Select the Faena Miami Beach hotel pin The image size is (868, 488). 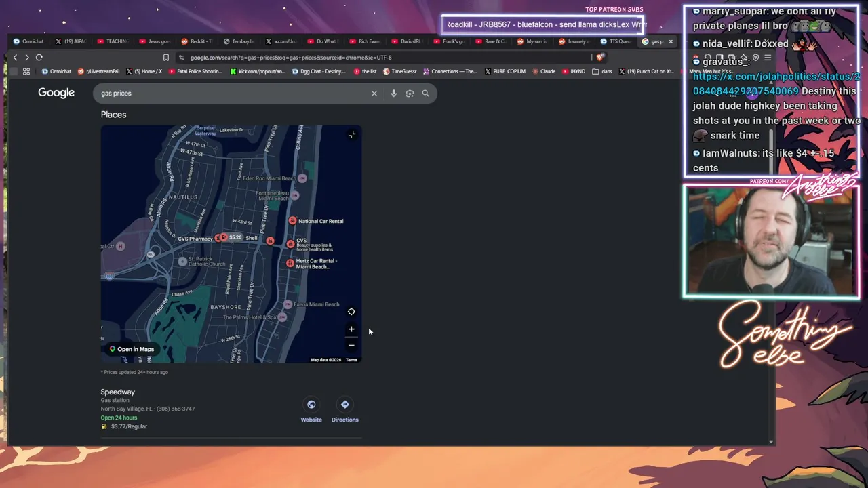tap(288, 304)
